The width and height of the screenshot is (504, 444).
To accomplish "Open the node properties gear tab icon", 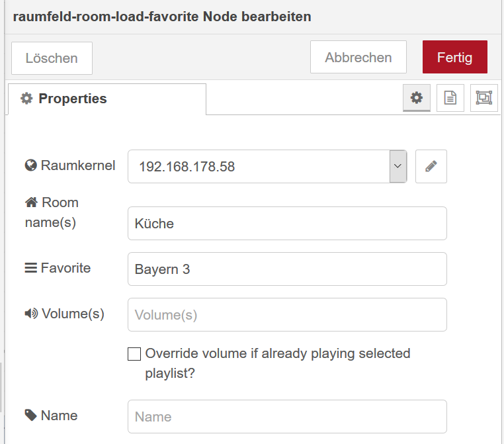I will point(416,98).
